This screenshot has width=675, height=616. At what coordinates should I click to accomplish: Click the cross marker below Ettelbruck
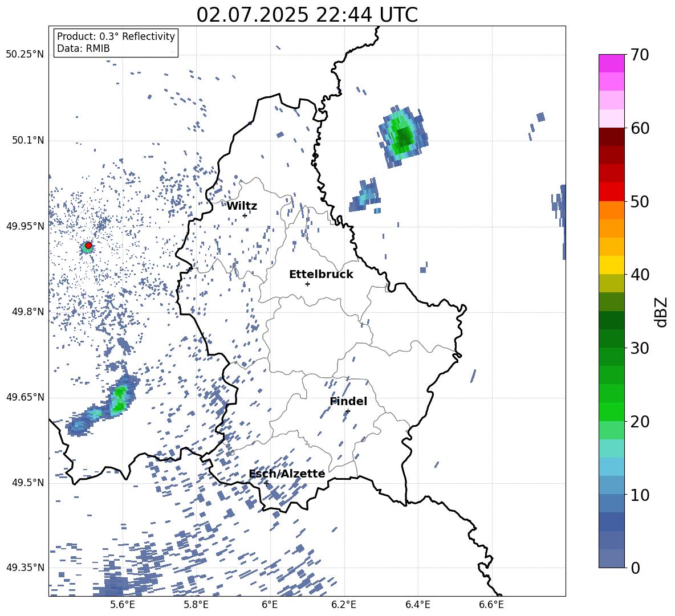pyautogui.click(x=307, y=284)
